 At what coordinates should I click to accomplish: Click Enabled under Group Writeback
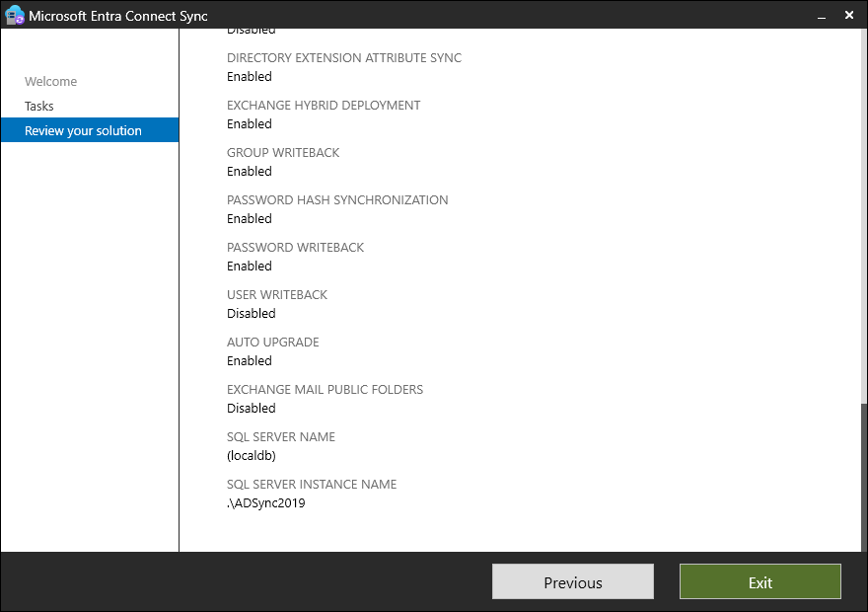point(250,171)
